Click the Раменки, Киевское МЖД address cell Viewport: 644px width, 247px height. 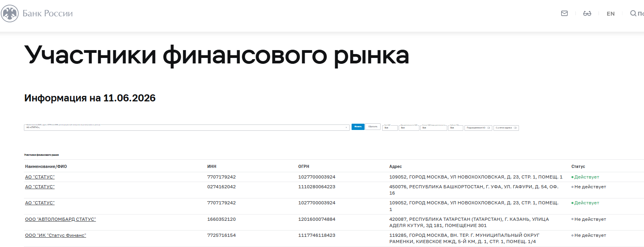point(464,238)
